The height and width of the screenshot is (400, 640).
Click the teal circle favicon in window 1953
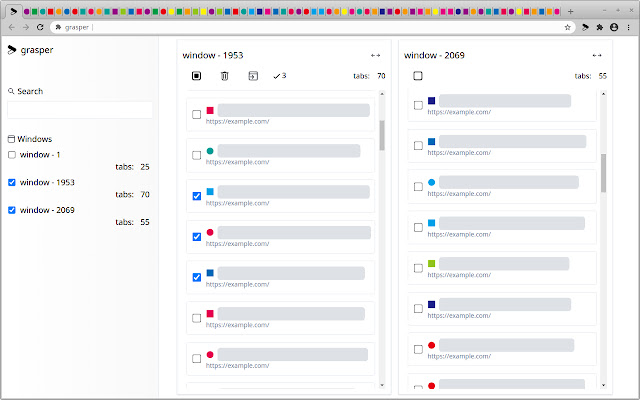[210, 151]
